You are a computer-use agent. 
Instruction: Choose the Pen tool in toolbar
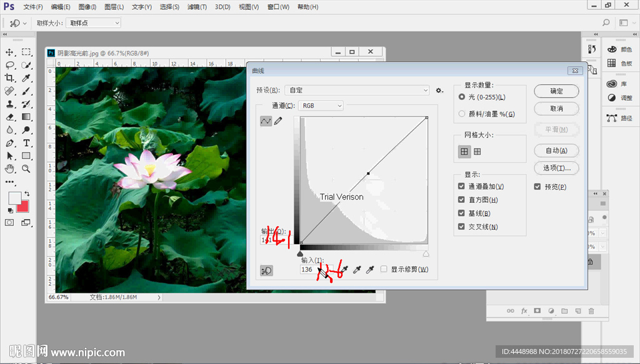point(10,143)
